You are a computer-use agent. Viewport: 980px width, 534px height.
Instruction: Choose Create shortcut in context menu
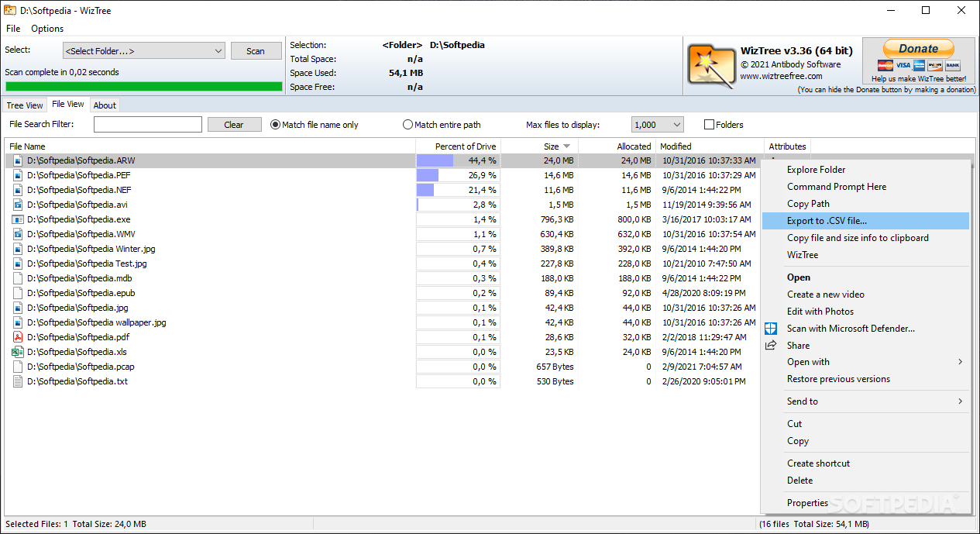(866, 463)
